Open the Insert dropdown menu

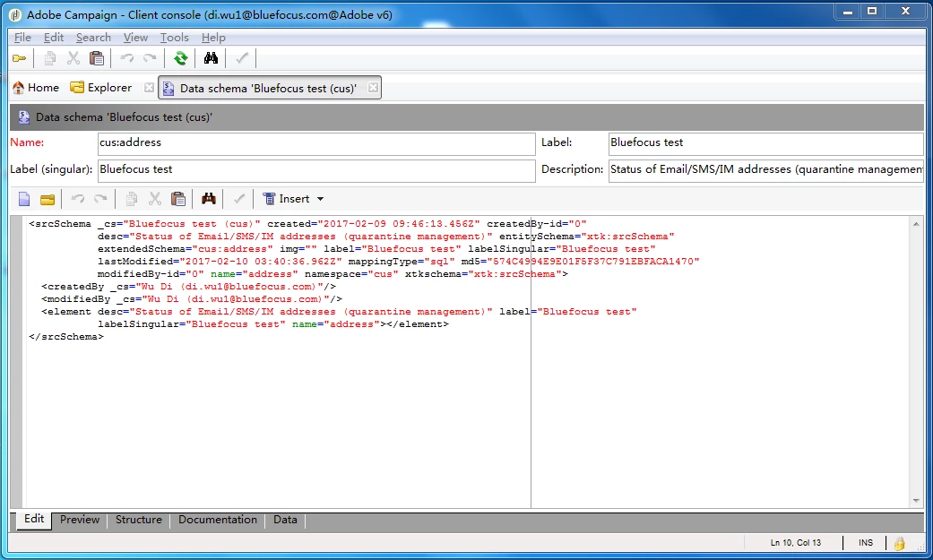coord(293,199)
